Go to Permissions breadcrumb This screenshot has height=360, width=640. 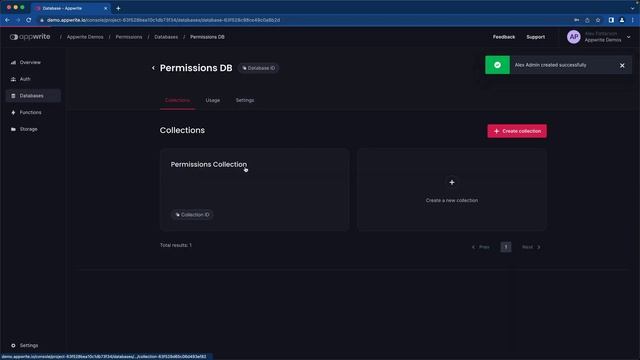pos(129,37)
